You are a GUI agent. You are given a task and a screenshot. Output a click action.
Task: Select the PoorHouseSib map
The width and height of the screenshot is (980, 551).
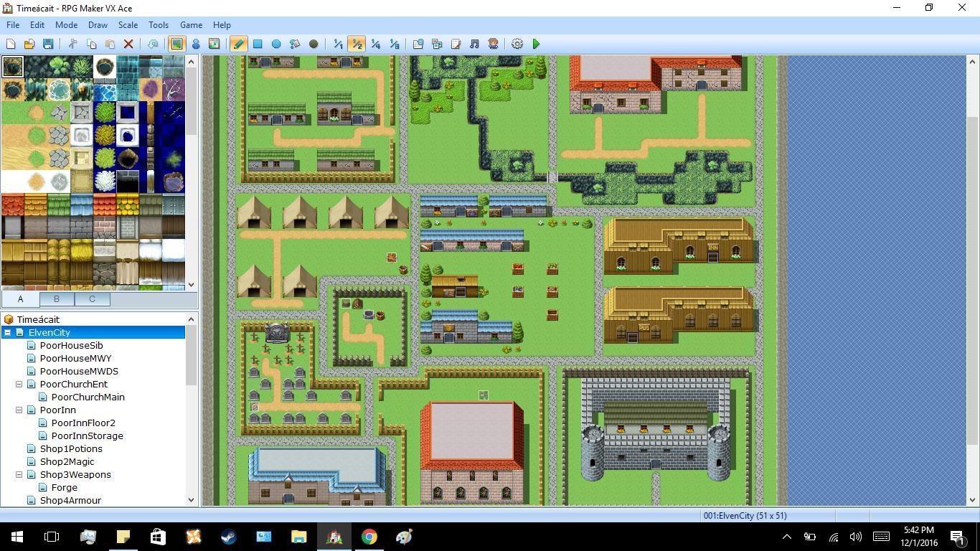point(72,345)
